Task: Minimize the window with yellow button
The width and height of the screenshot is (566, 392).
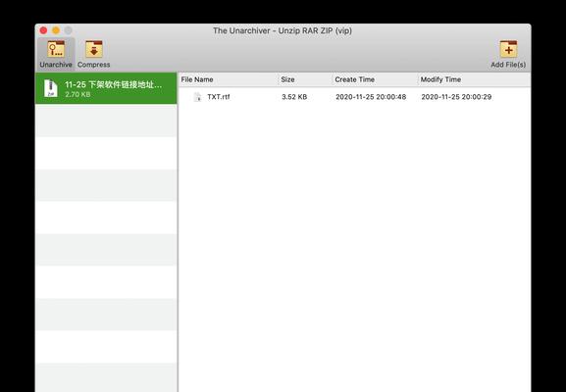Action: tap(56, 30)
